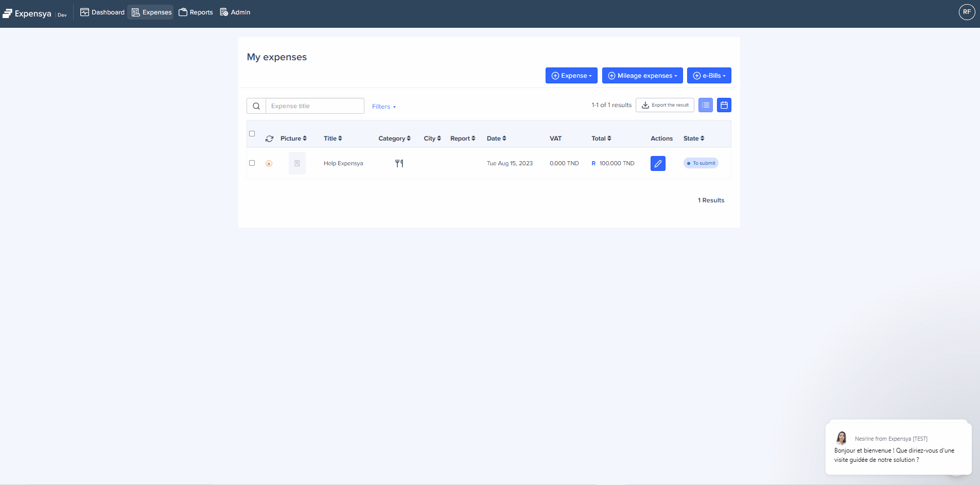The image size is (980, 485).
Task: Go to the Dashboard menu item
Action: point(102,12)
